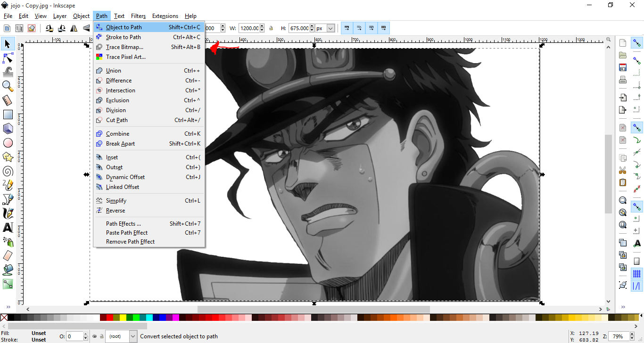Choose the Measure ruler tool
Image resolution: width=644 pixels, height=343 pixels.
[8, 100]
